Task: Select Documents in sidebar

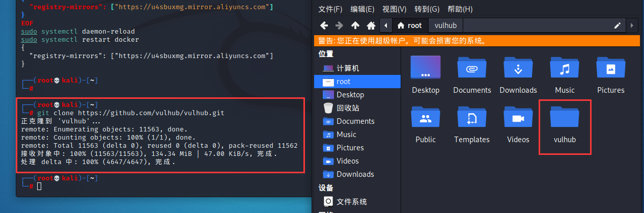Action: pos(356,121)
